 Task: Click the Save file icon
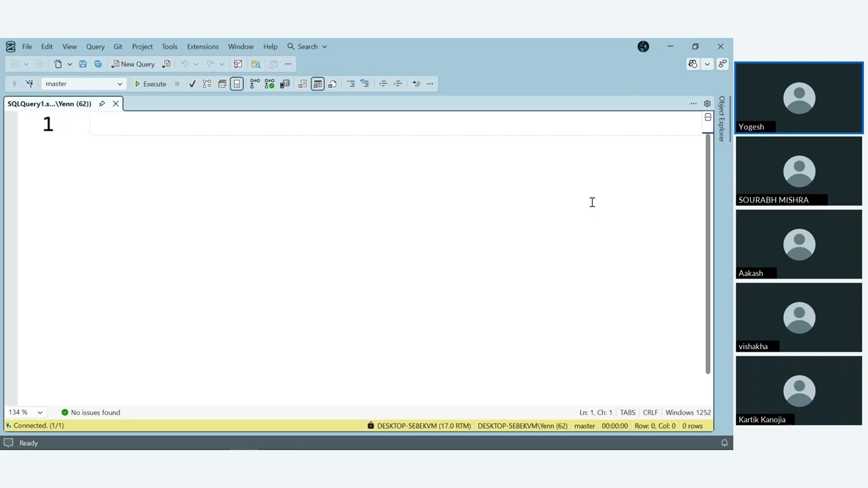[83, 64]
